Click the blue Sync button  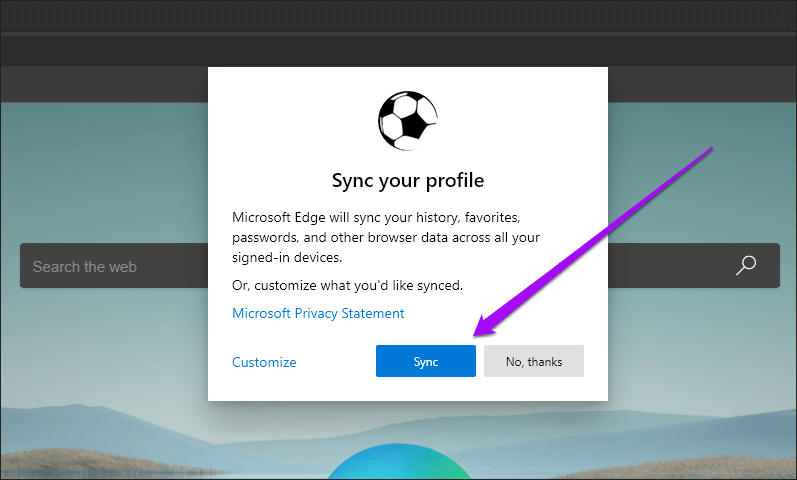(x=425, y=361)
